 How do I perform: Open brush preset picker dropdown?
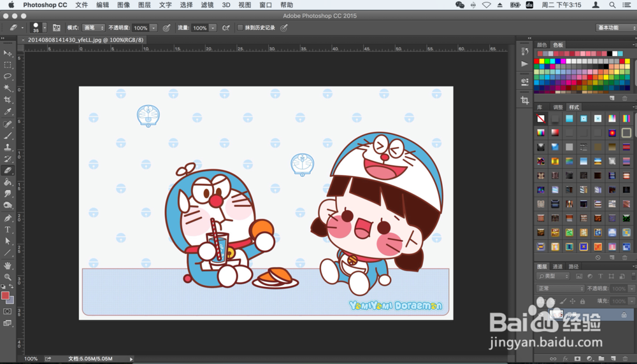coord(45,27)
